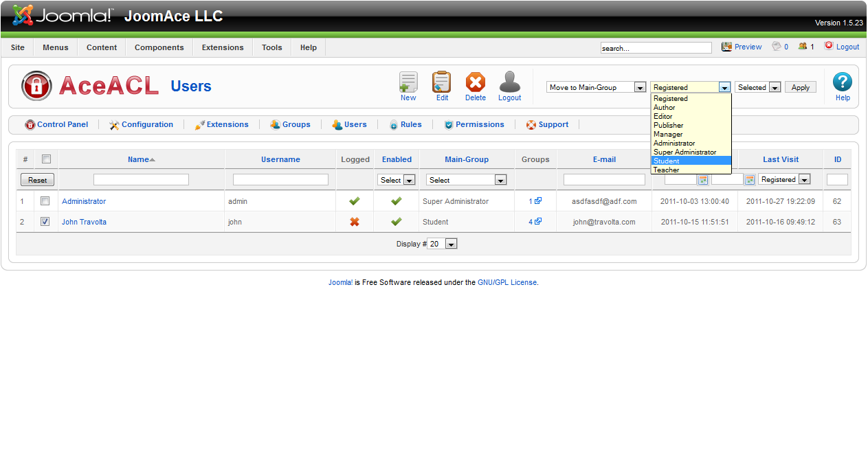
Task: Open the John Travolta user link
Action: pos(84,222)
